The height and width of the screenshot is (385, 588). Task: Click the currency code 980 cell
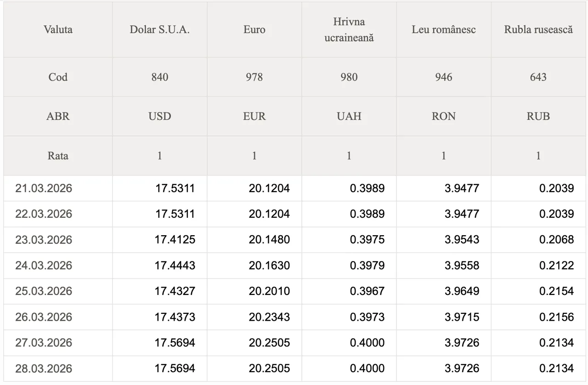coord(349,77)
